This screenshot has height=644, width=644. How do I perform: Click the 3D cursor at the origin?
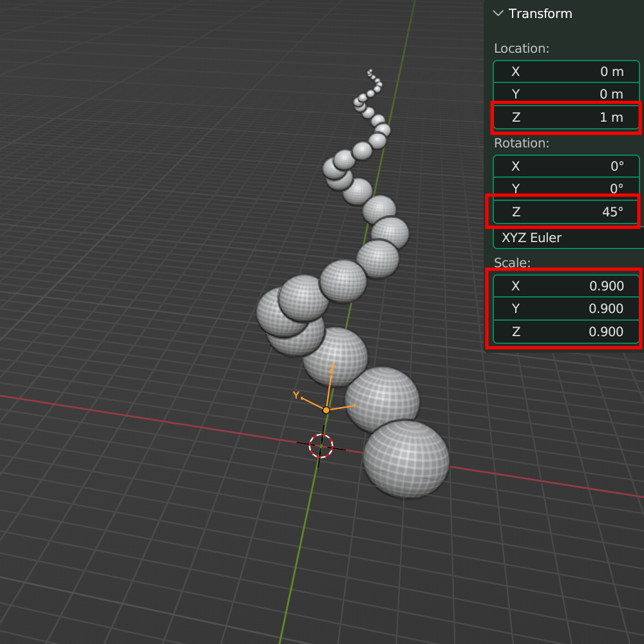tap(321, 446)
